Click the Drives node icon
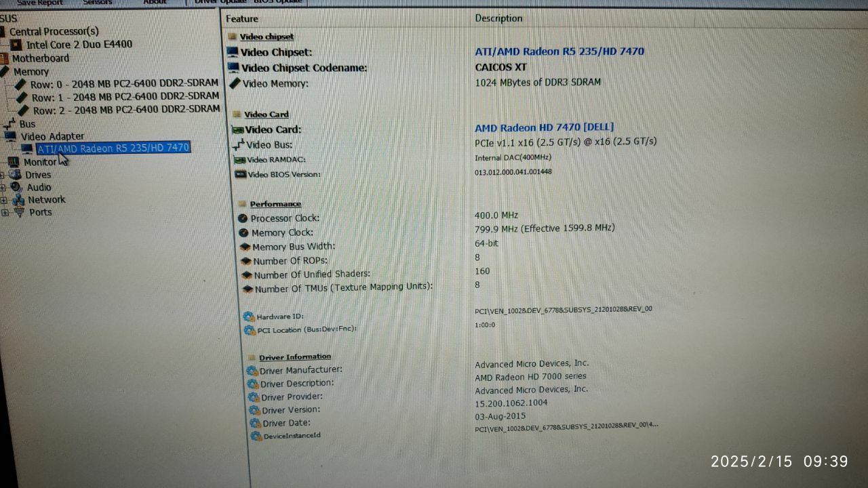 tap(15, 175)
